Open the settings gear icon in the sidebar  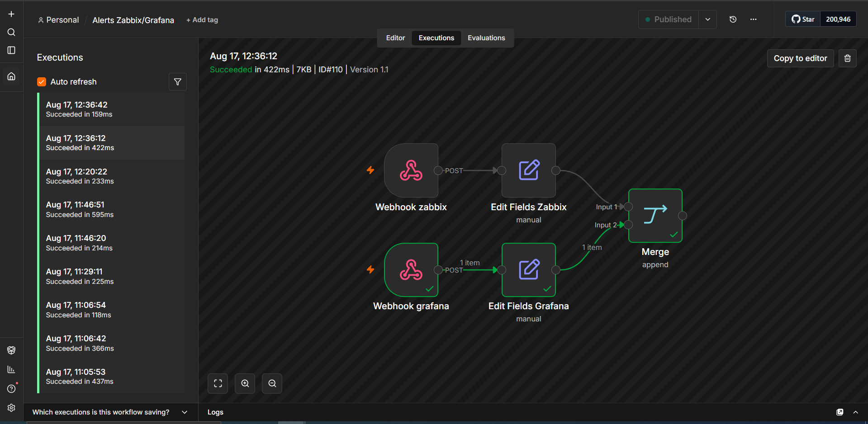tap(11, 408)
